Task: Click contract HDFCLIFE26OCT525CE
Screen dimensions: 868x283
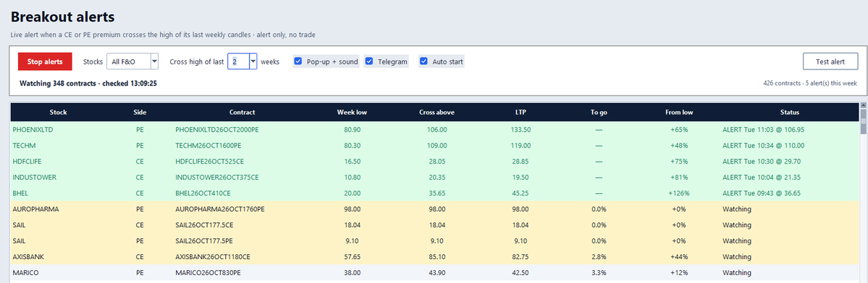Action: pos(210,161)
